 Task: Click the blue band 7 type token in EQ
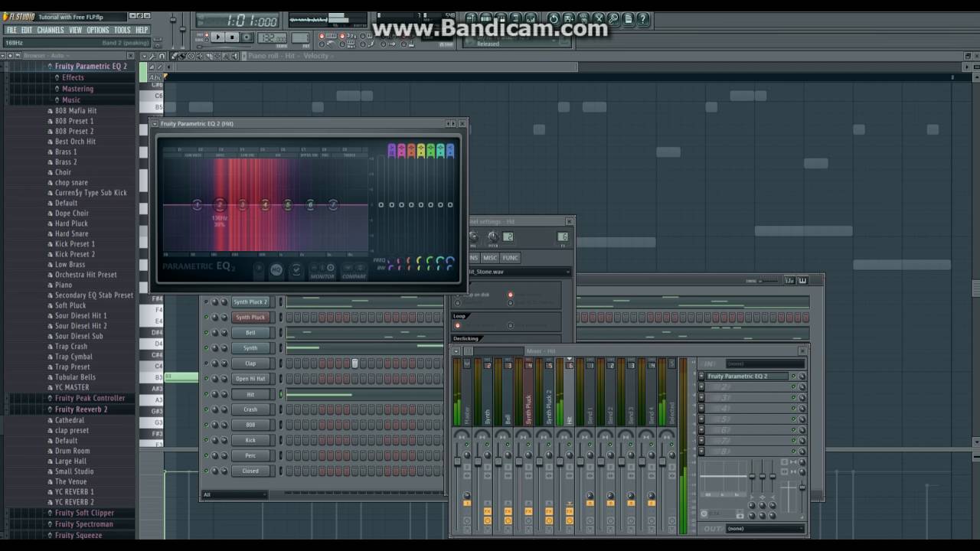point(449,151)
